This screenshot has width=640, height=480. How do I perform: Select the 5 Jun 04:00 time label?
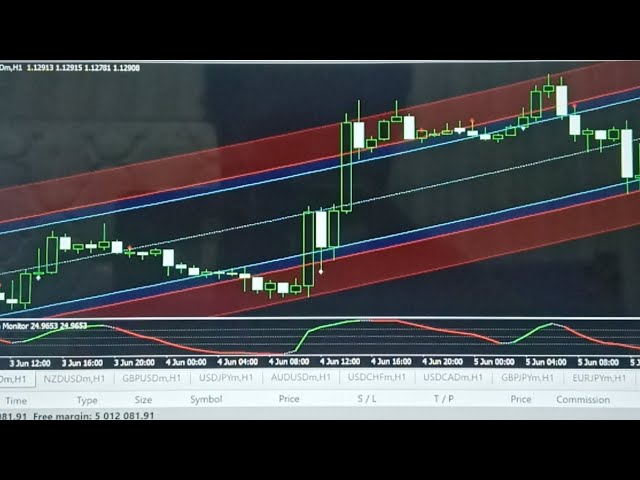tap(548, 362)
